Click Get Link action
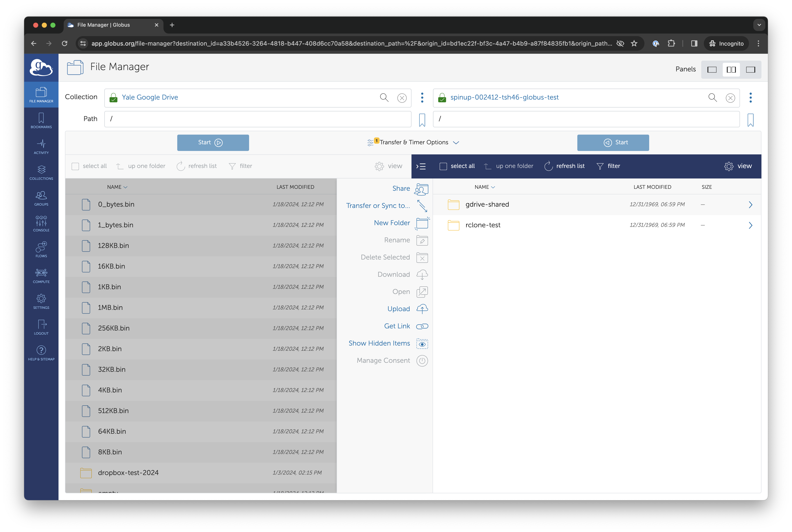 pyautogui.click(x=406, y=326)
